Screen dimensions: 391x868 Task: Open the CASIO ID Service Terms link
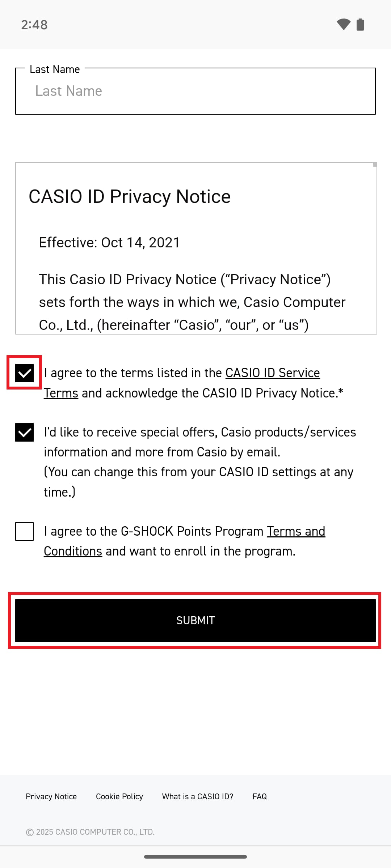click(x=272, y=373)
